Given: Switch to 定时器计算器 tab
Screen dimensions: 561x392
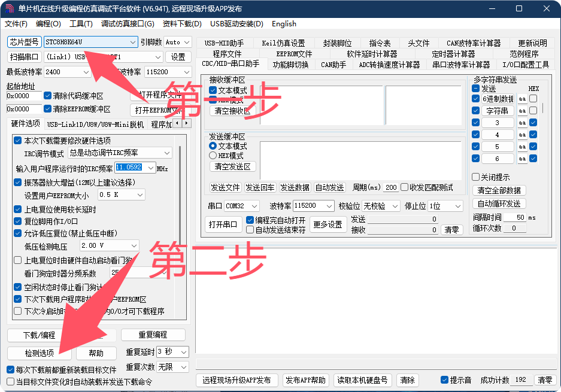Looking at the screenshot, I should [453, 54].
